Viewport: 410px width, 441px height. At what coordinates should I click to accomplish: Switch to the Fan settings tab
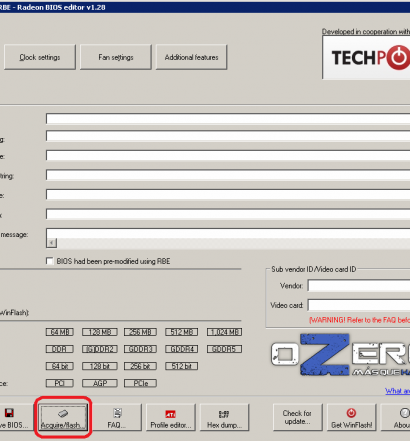[116, 57]
